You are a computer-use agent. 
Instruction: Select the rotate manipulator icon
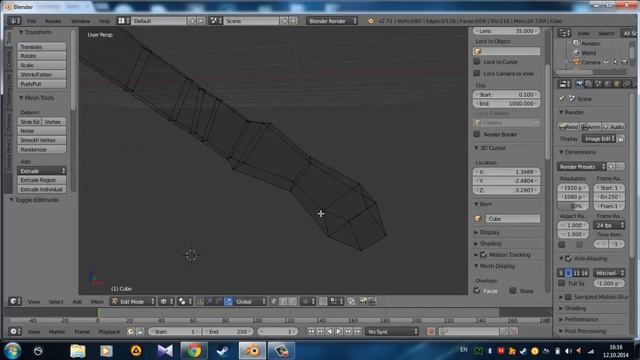pyautogui.click(x=219, y=301)
